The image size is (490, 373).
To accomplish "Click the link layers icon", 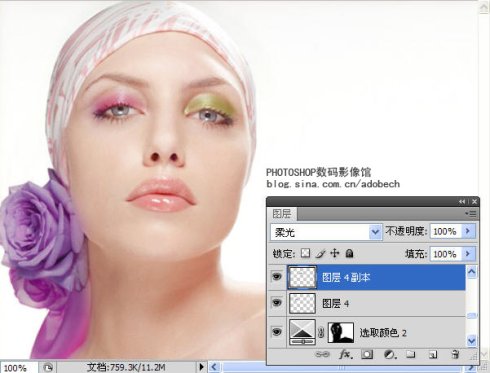I will click(322, 354).
